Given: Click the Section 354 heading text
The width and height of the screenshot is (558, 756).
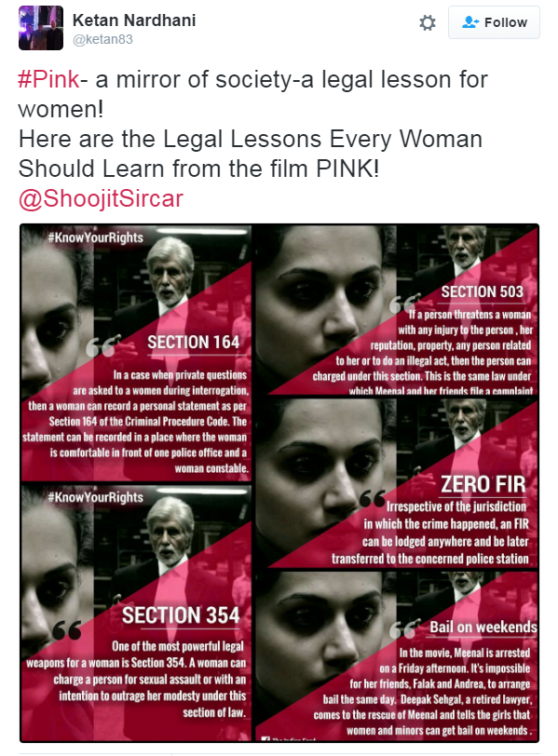Looking at the screenshot, I should tap(181, 615).
